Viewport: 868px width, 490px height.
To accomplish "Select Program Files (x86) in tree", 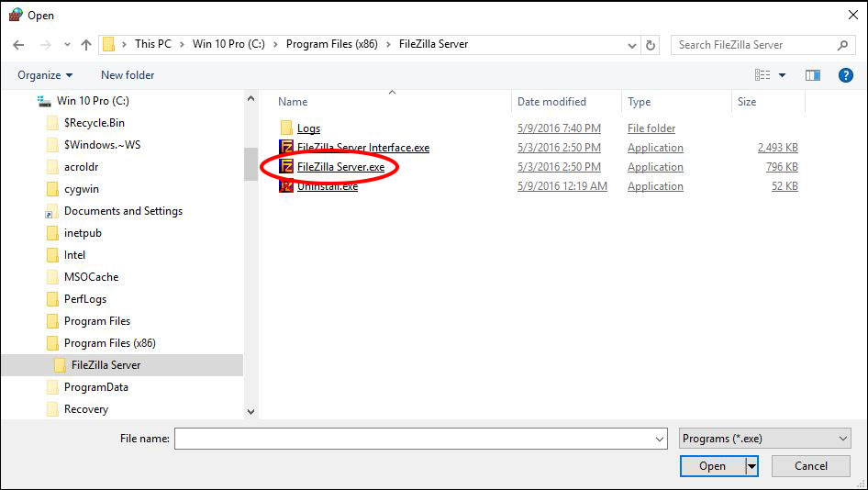I will (110, 343).
